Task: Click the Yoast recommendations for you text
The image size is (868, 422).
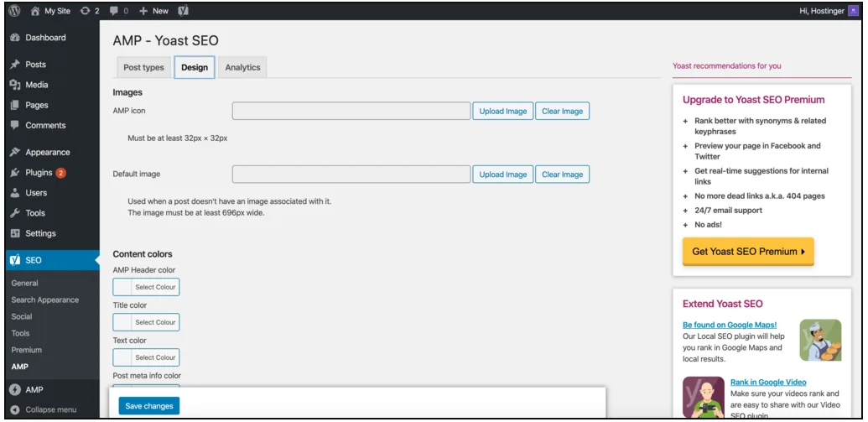Action: point(727,65)
